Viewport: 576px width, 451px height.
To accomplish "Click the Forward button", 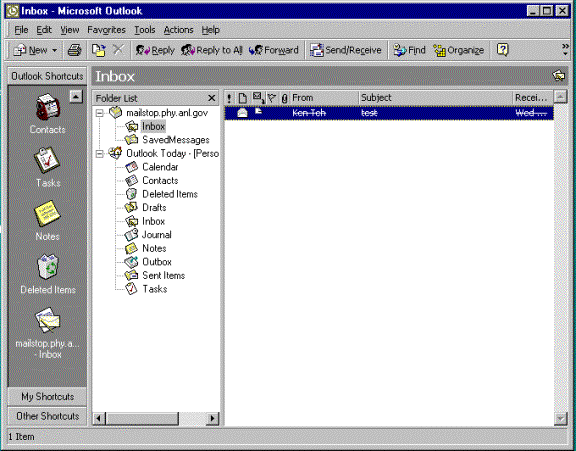I will point(274,50).
